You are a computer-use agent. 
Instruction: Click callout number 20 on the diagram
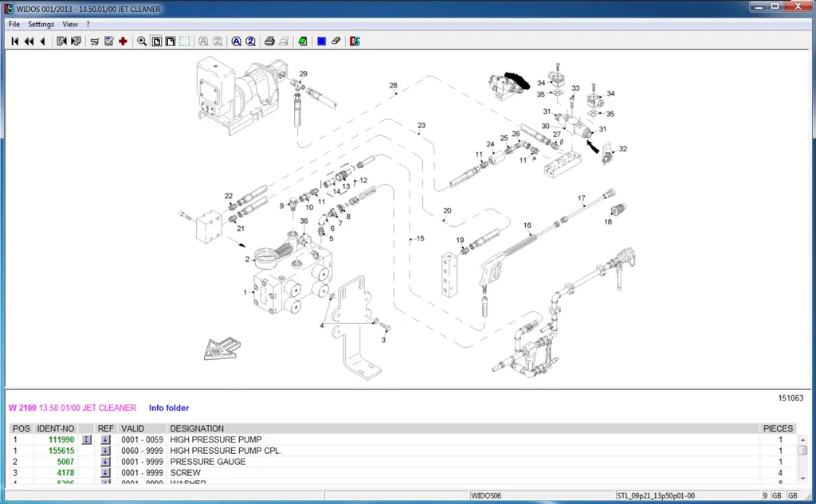tap(447, 211)
